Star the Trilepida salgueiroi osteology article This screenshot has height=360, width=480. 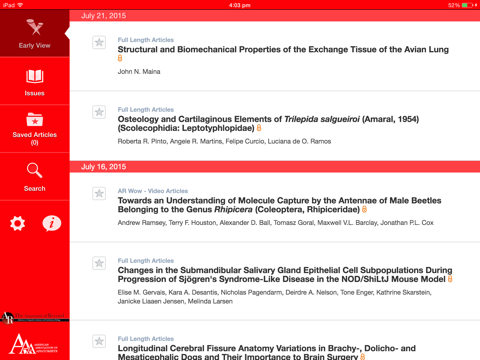(99, 112)
